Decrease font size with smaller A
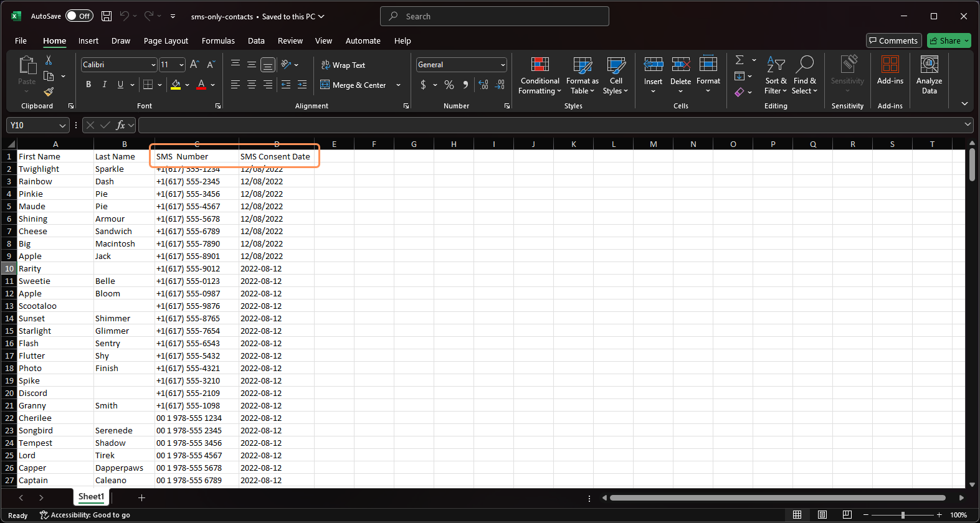The image size is (980, 523). coord(211,64)
